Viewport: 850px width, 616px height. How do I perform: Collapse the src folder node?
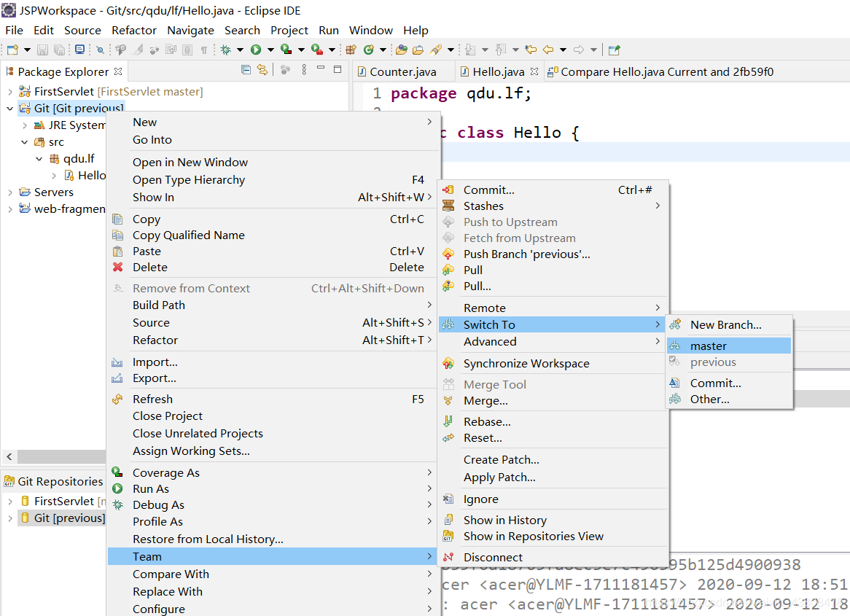coord(25,142)
